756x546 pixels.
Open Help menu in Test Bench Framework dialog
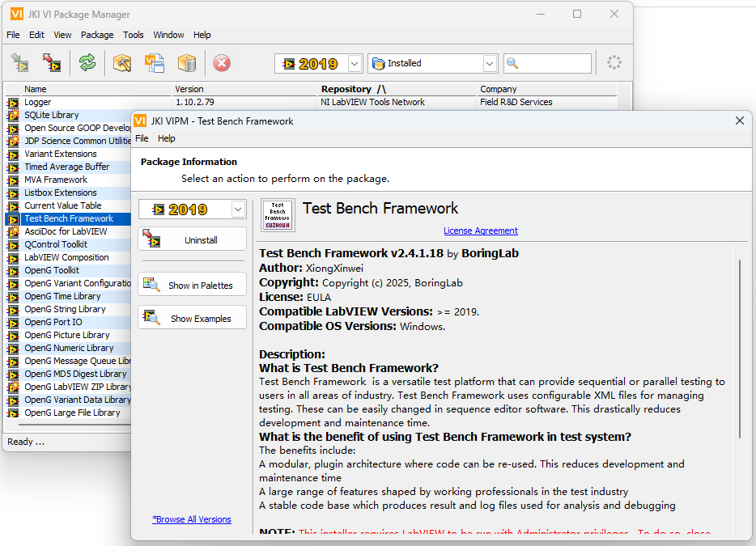[166, 138]
